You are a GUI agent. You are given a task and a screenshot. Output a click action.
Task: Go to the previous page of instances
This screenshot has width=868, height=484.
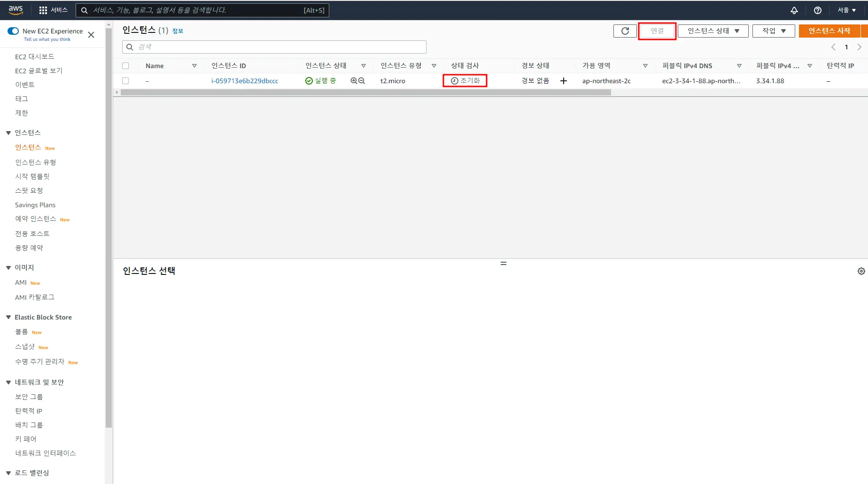click(x=833, y=47)
